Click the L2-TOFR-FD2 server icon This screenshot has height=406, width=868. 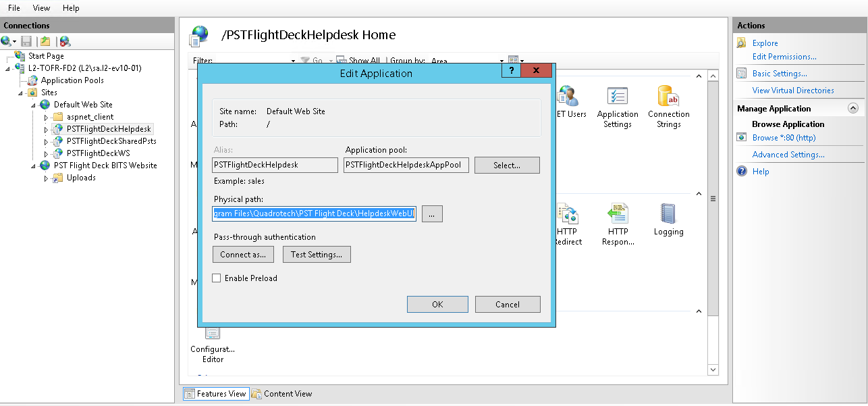pyautogui.click(x=20, y=68)
